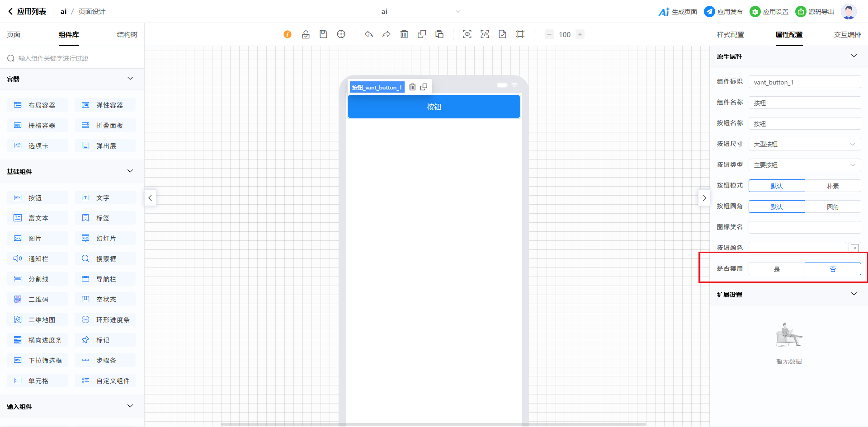Open preview with the eye icon
The image size is (868, 427).
467,34
